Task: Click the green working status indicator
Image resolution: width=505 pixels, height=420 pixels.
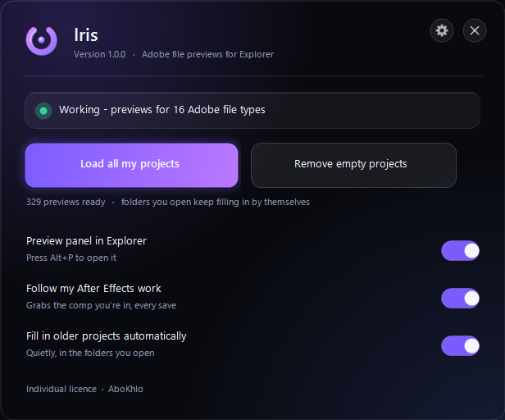Action: pos(43,111)
